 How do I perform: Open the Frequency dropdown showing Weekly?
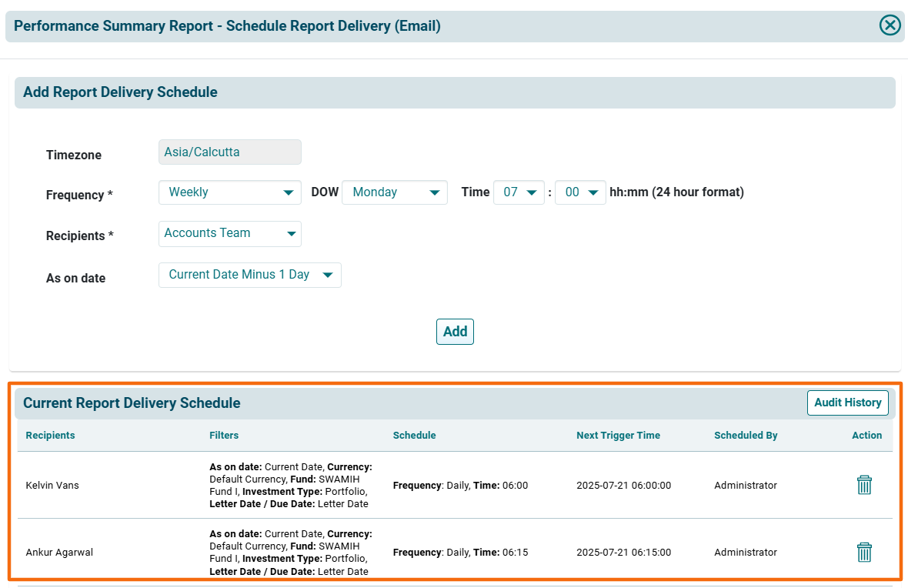pos(229,192)
